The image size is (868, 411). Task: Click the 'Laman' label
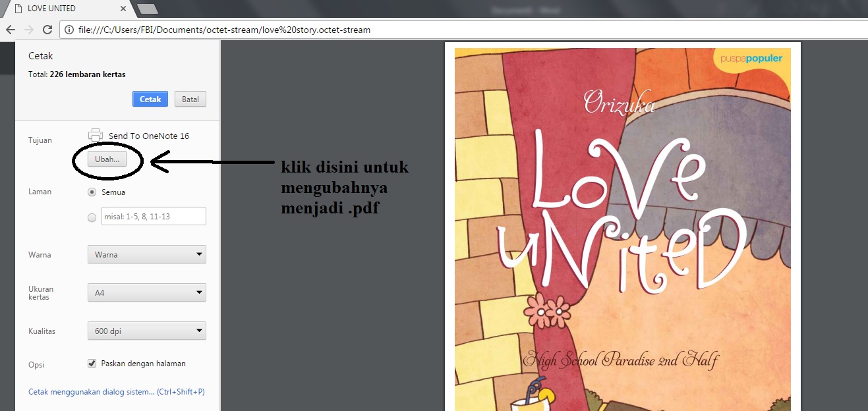pyautogui.click(x=40, y=192)
